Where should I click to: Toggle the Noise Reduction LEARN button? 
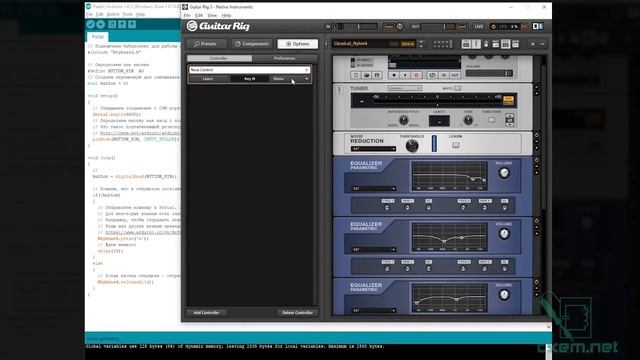click(456, 145)
